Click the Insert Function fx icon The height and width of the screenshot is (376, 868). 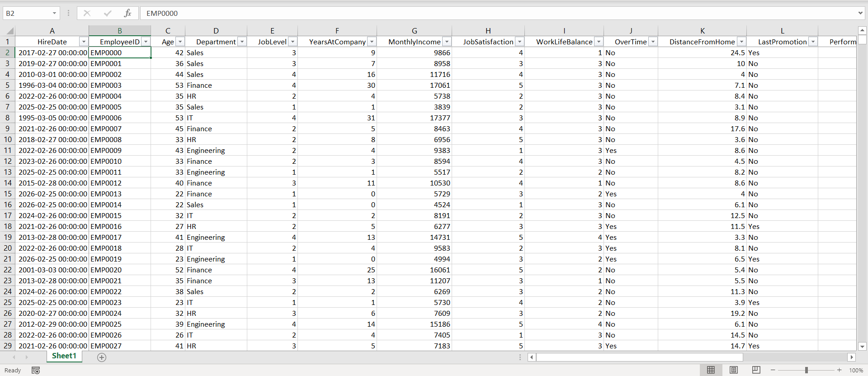pos(127,13)
